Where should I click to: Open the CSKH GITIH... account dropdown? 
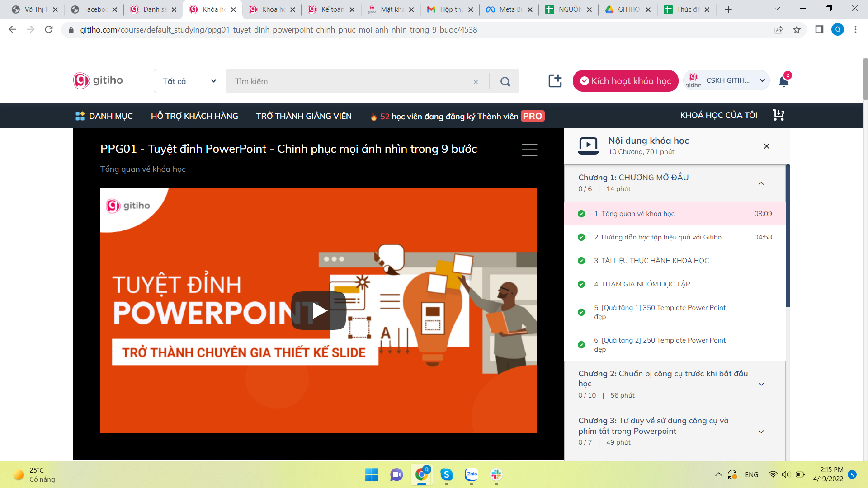[x=726, y=80]
